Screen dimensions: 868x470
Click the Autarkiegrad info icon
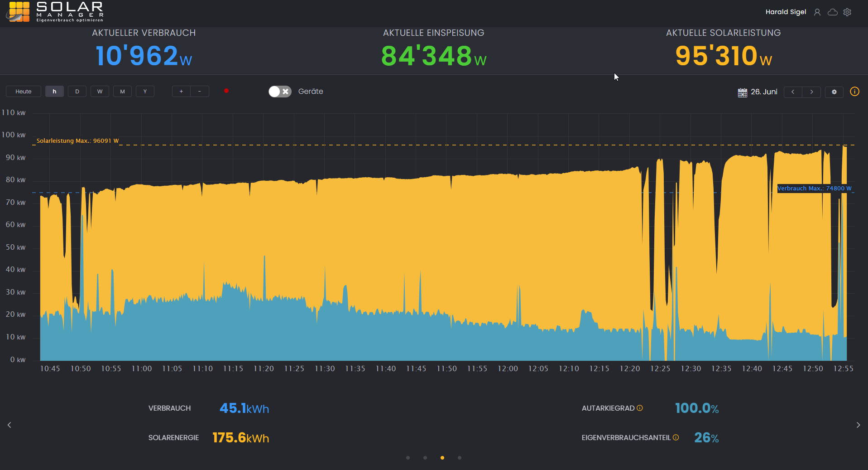click(640, 408)
